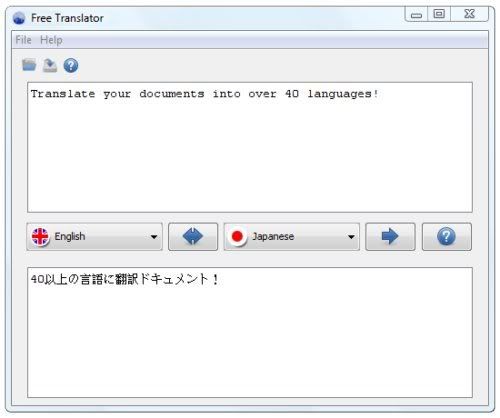Click inside the translated output text area
Viewport: 500px width, 418px height.
pos(250,332)
